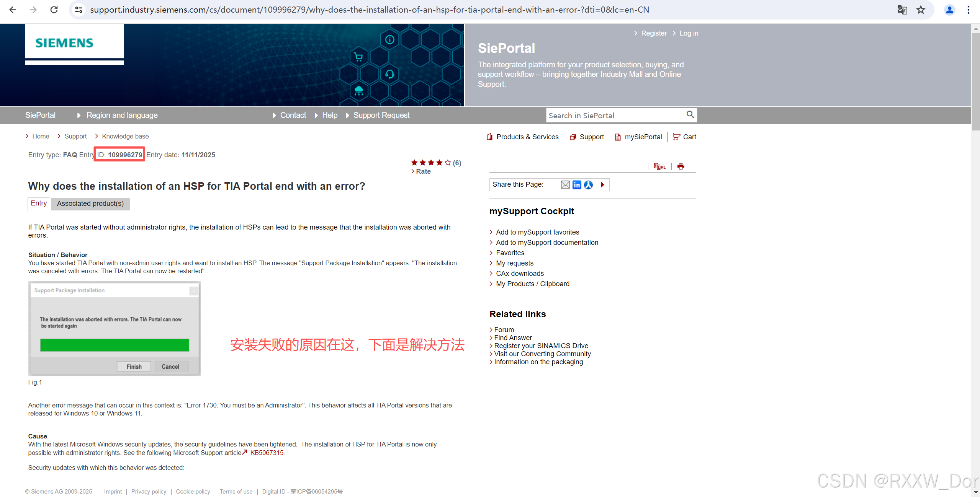
Task: Click Add to mySupport favorites
Action: point(537,232)
